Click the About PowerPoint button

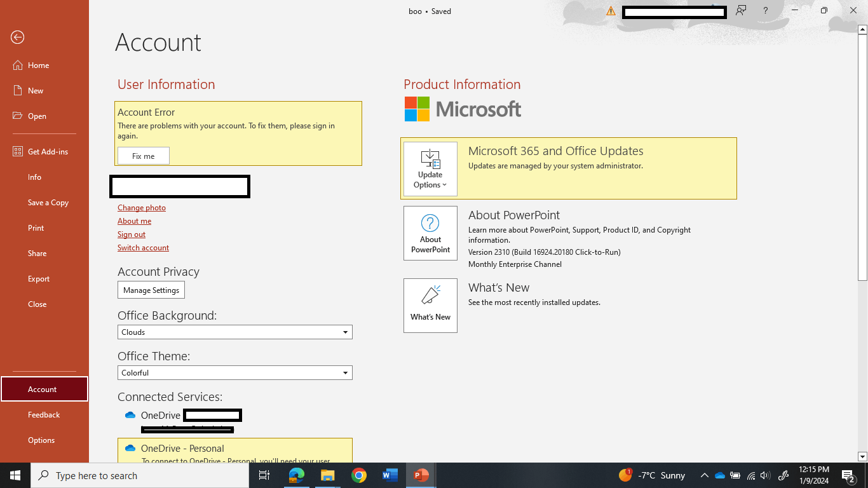[x=430, y=233]
